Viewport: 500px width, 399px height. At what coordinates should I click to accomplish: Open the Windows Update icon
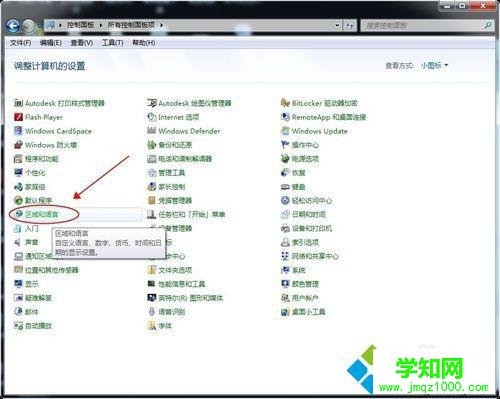click(x=285, y=131)
